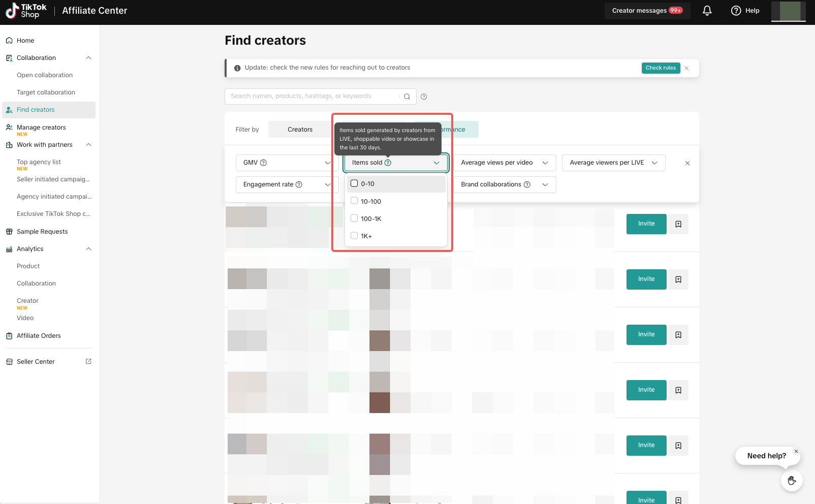Open the Average views per video dropdown
This screenshot has width=815, height=504.
tap(504, 163)
